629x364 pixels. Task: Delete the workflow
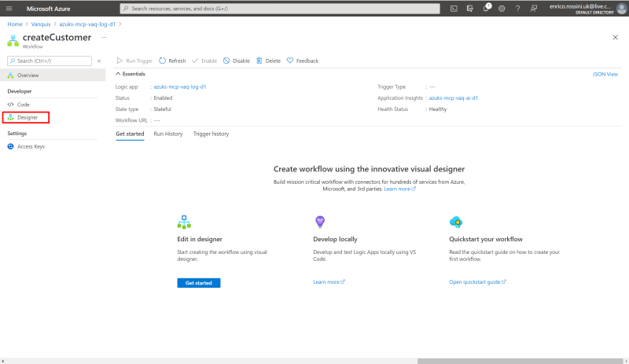[268, 61]
